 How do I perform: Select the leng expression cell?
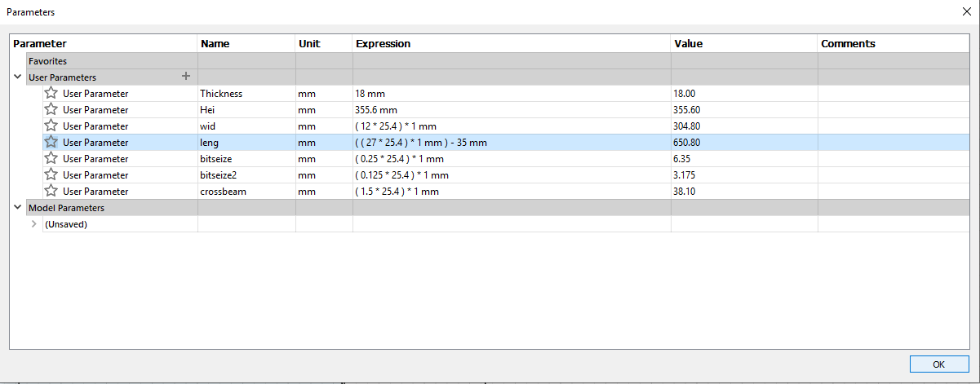coord(421,143)
